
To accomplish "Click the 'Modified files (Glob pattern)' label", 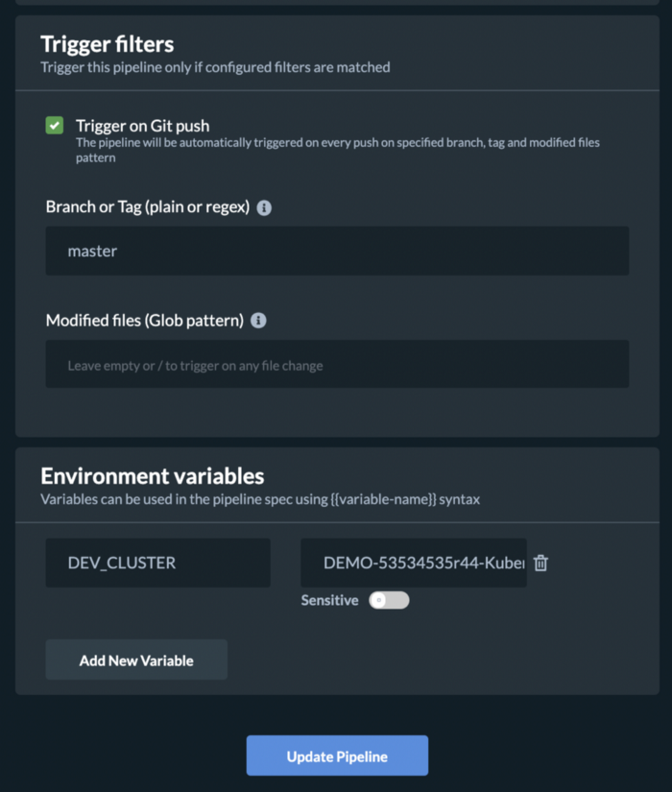I will [x=144, y=321].
